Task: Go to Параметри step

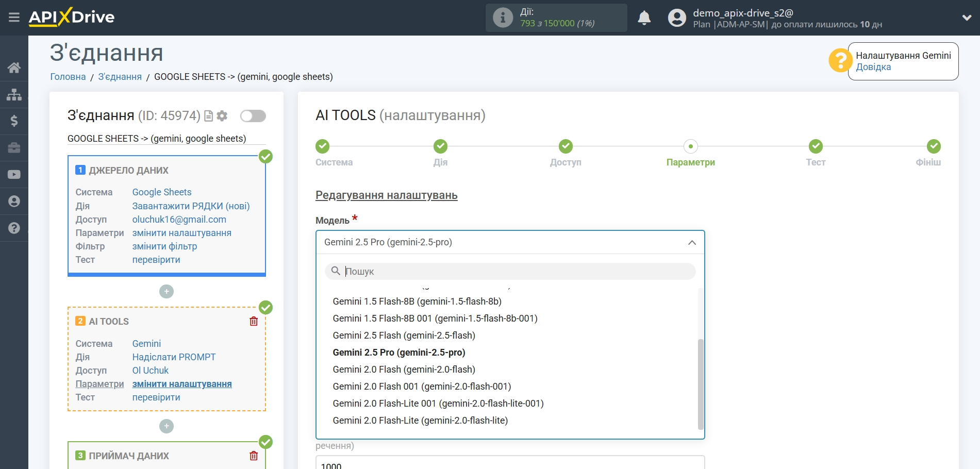Action: click(x=691, y=146)
